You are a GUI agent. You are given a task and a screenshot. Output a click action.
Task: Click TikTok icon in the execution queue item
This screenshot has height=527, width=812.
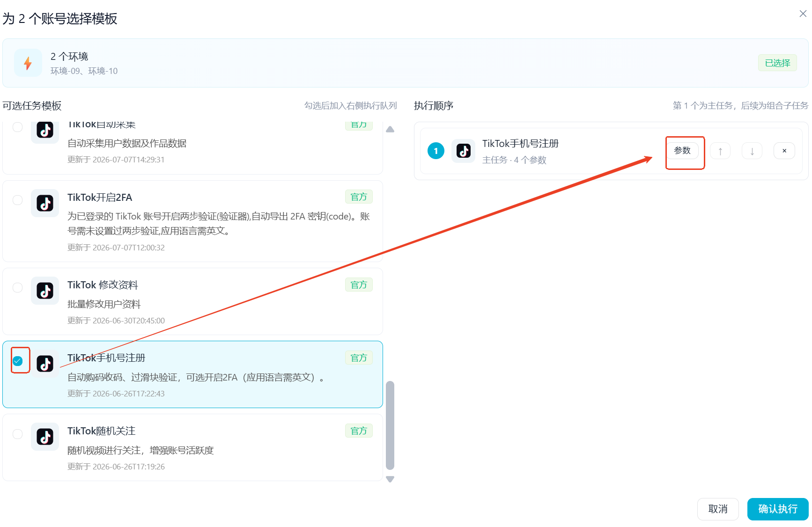point(464,151)
